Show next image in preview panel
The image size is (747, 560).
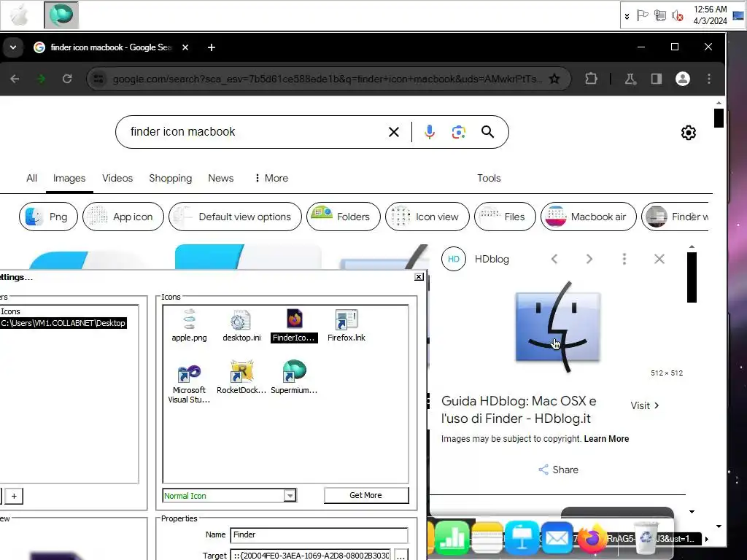pyautogui.click(x=589, y=259)
